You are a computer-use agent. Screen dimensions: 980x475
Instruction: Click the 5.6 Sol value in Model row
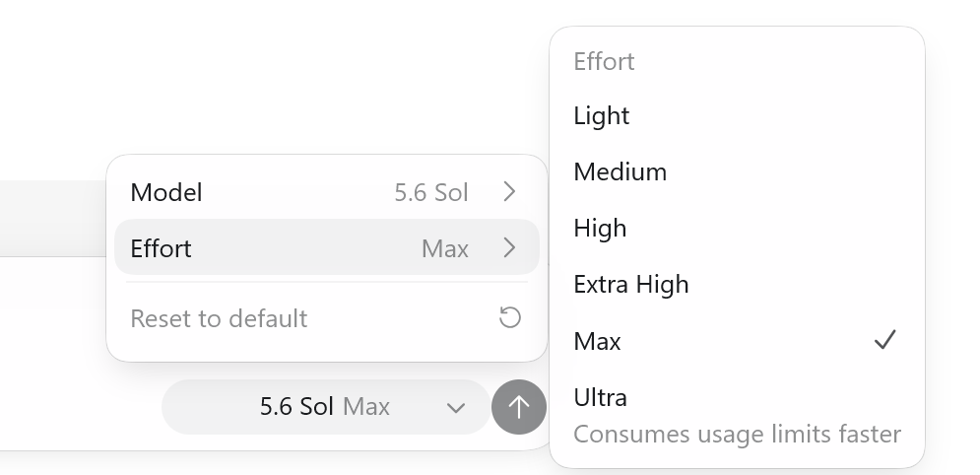tap(431, 192)
